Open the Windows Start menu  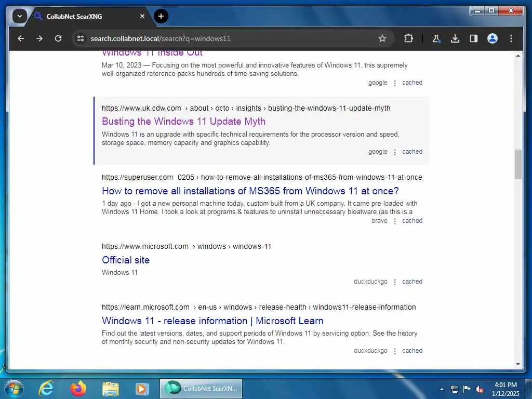(14, 389)
